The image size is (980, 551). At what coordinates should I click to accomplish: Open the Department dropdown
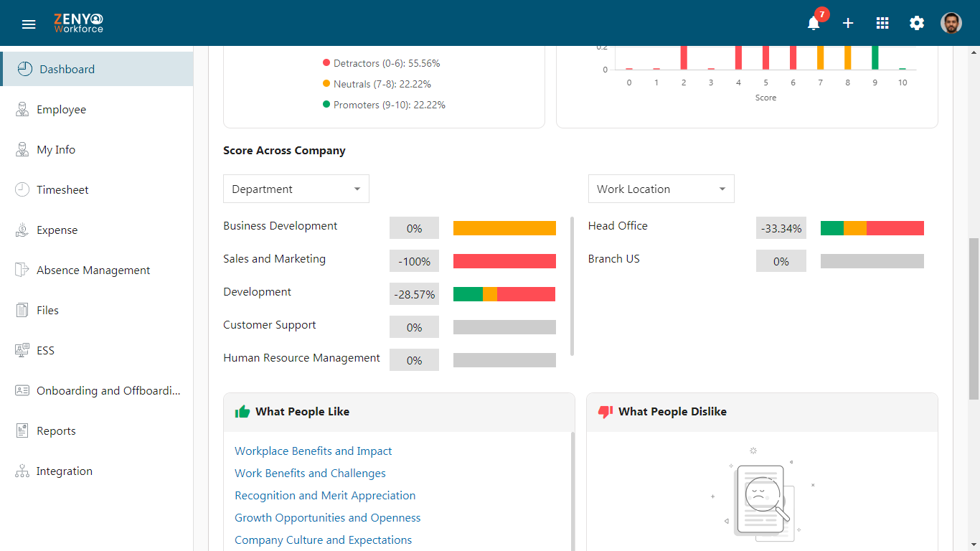[x=296, y=189]
